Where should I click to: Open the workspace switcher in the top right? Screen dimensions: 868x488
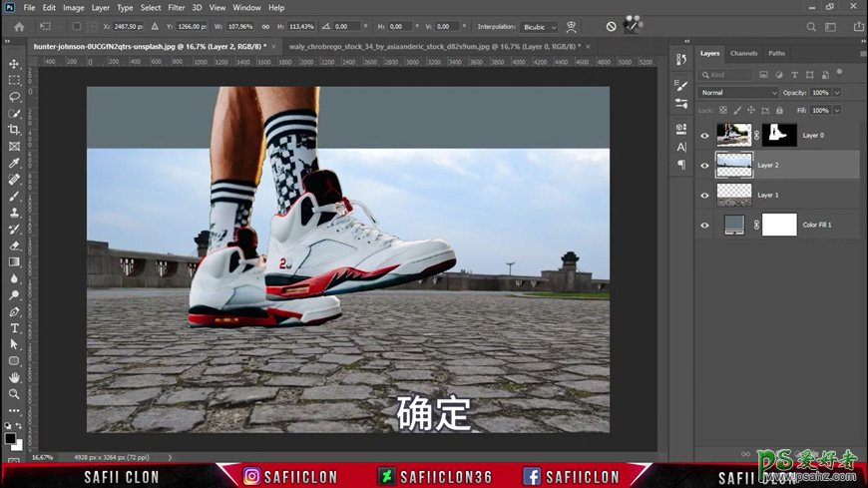coord(830,27)
